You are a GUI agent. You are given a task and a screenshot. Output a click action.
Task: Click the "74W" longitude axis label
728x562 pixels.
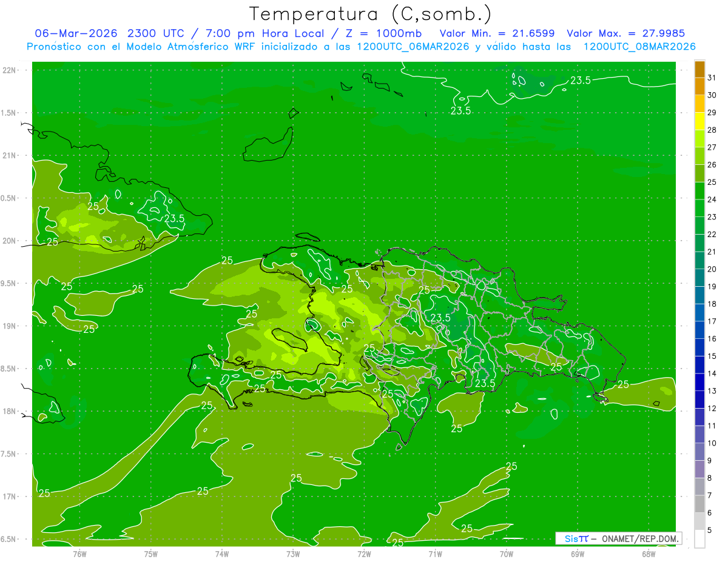point(221,554)
